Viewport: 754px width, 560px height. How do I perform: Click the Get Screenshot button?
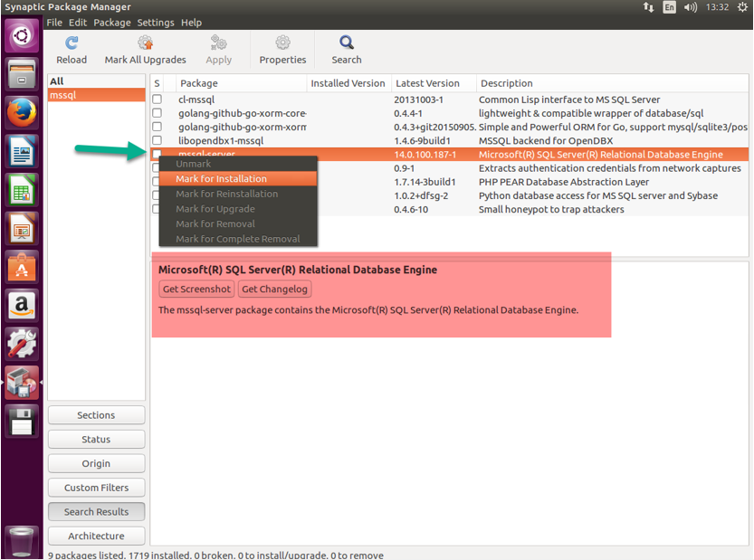196,289
